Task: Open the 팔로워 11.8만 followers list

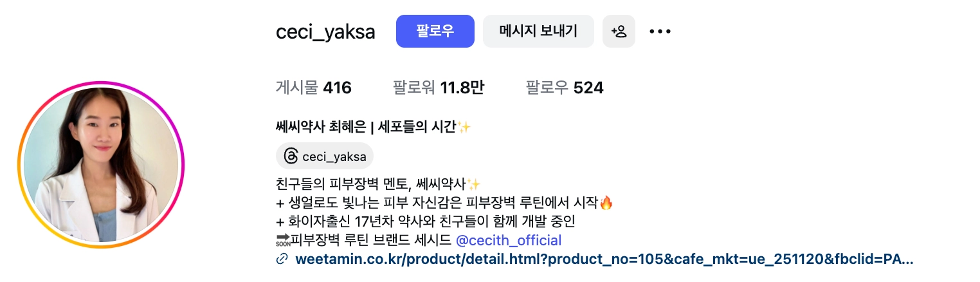Action: coord(438,88)
